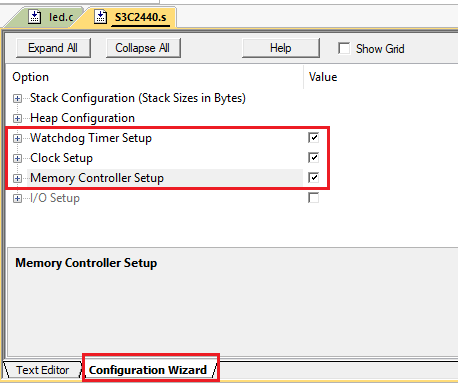458x387 pixels.
Task: Open the Text Editor tab
Action: [43, 370]
